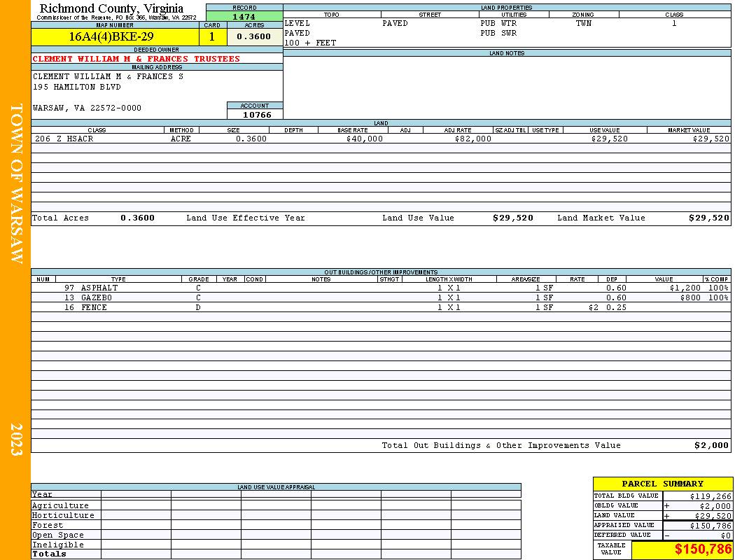Click the Agriculture row in Land Use Appraisal
The image size is (735, 560).
[276, 505]
